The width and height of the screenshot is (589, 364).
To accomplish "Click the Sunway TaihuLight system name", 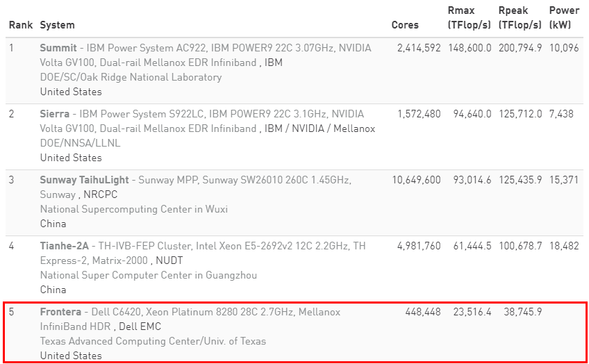I will 85,180.
